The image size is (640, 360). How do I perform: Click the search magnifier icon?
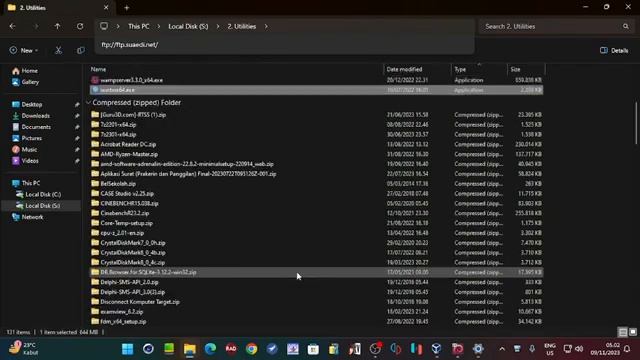pyautogui.click(x=626, y=26)
